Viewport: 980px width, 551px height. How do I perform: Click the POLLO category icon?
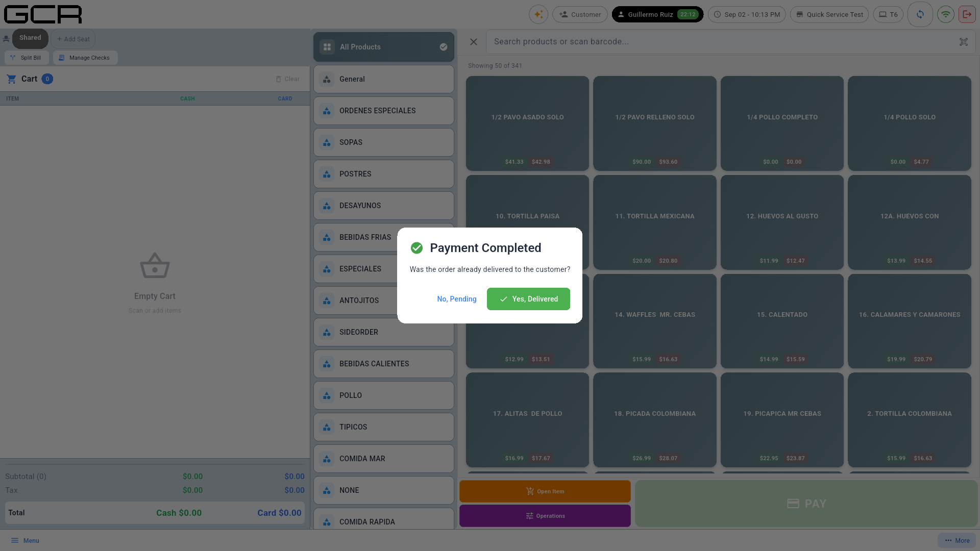[x=327, y=395]
